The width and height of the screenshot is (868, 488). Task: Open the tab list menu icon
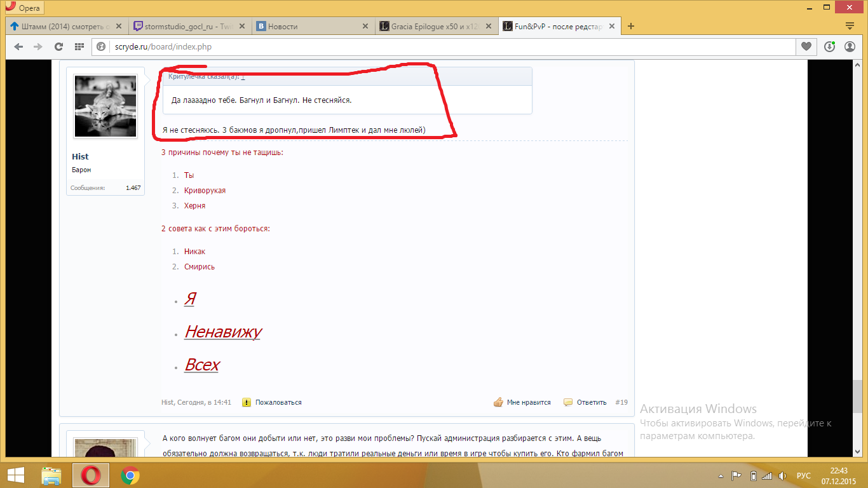850,26
